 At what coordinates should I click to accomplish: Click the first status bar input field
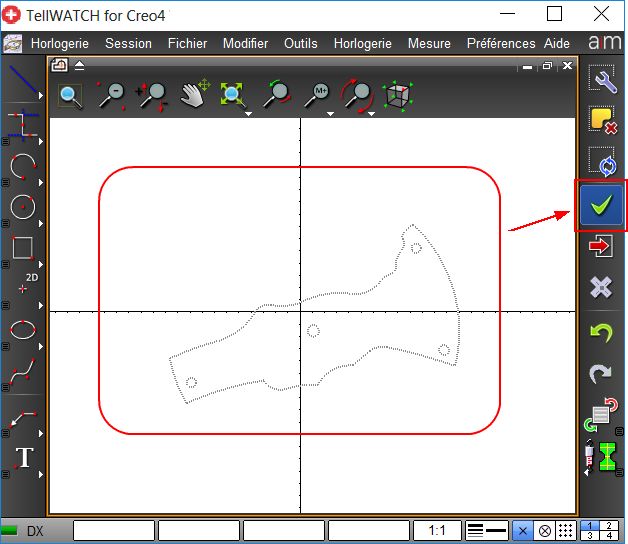coord(113,531)
